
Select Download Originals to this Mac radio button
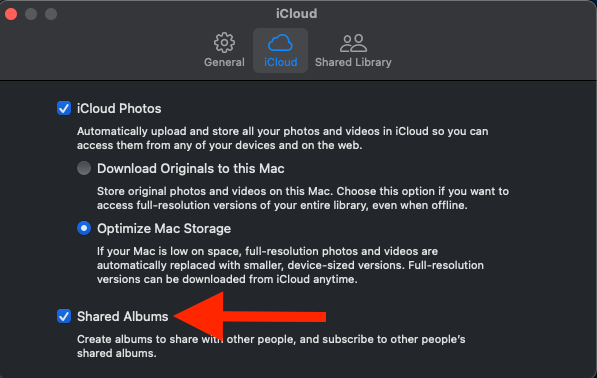(x=84, y=168)
